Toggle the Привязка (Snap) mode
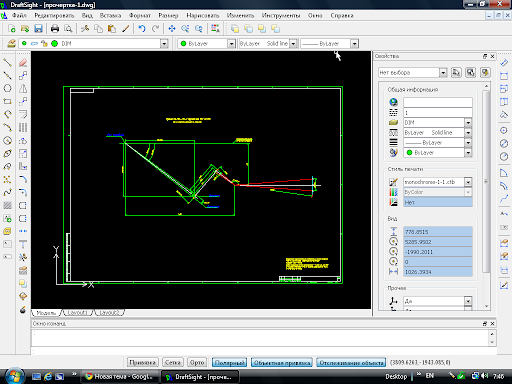This screenshot has height=384, width=512. tap(142, 362)
